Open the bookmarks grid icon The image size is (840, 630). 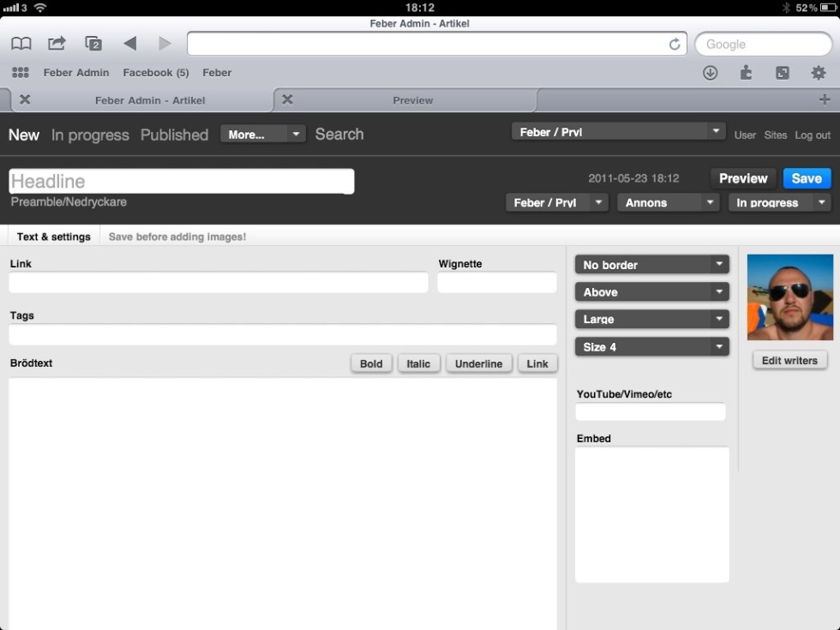[21, 73]
